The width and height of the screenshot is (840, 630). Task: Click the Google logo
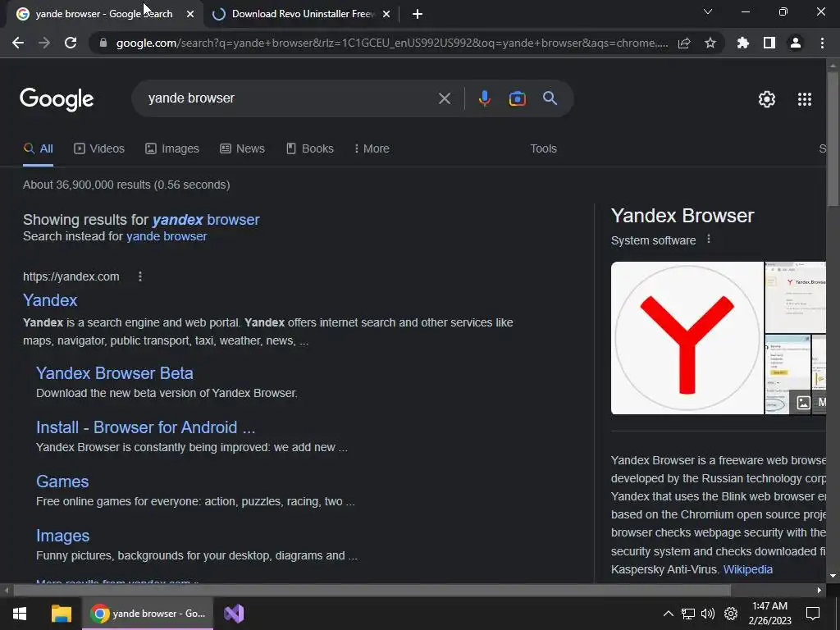coord(57,99)
